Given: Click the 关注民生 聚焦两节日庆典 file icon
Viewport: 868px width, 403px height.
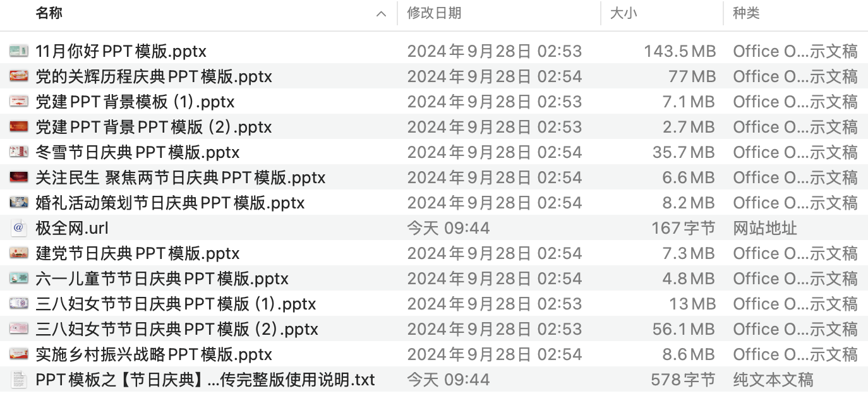Looking at the screenshot, I should click(x=19, y=177).
